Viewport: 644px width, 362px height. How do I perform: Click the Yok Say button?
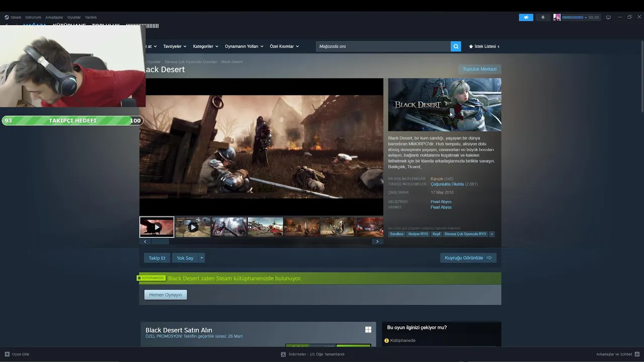185,258
